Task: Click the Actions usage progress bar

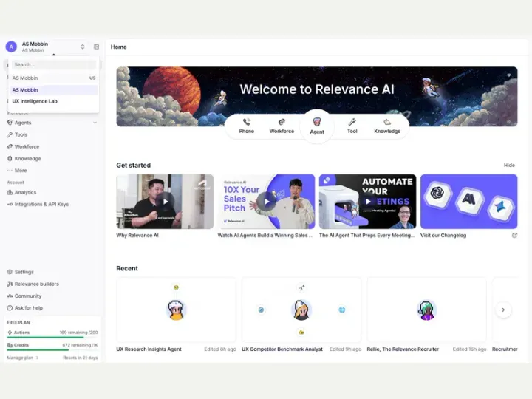Action: tap(52, 337)
